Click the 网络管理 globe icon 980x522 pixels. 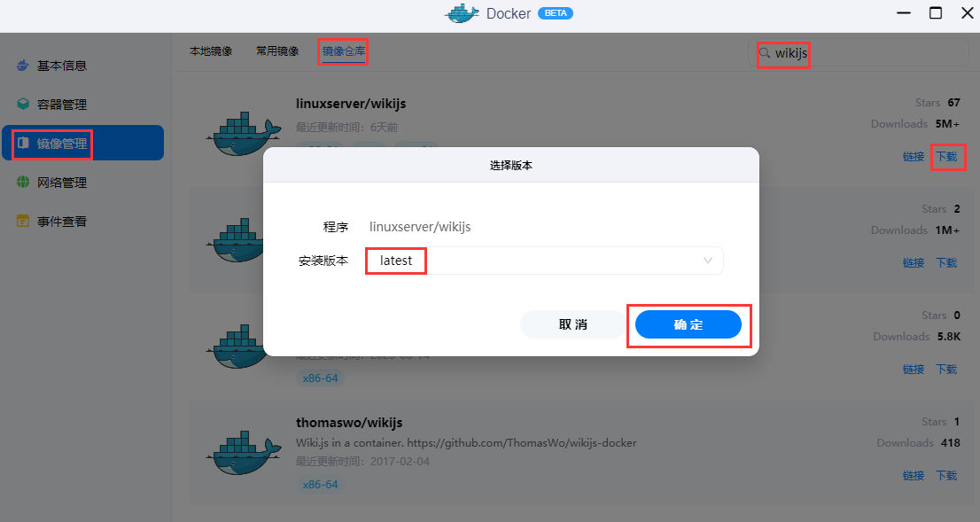coord(23,182)
